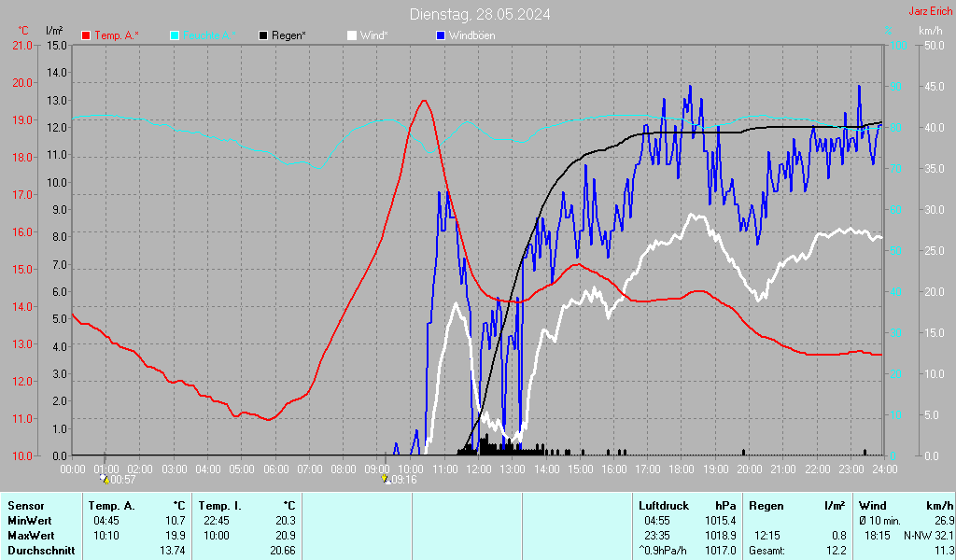
Task: Click the date title Dienstag, 28.05.2024
Action: pos(480,14)
